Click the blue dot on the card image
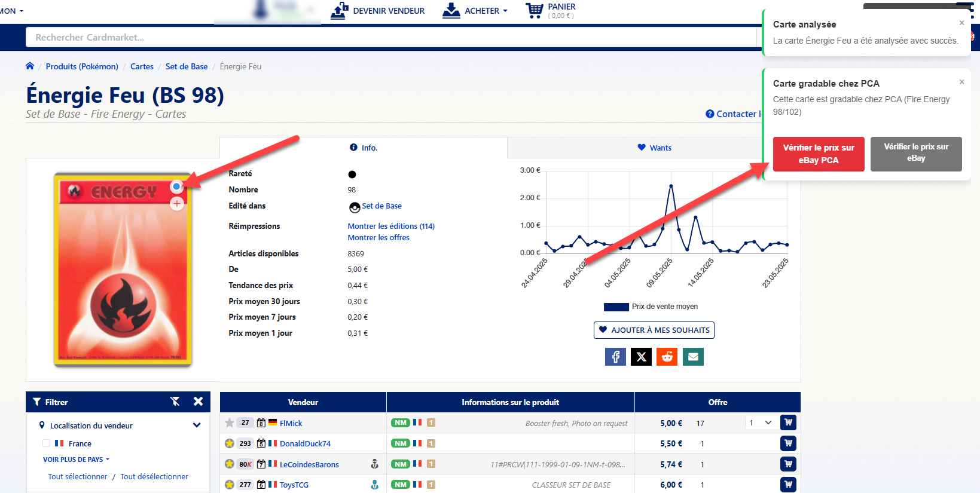This screenshot has width=980, height=493. pyautogui.click(x=176, y=187)
